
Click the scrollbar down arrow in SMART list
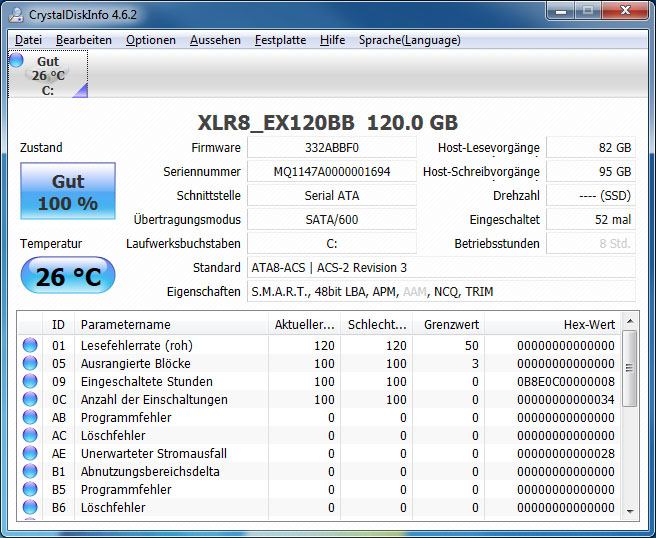630,511
